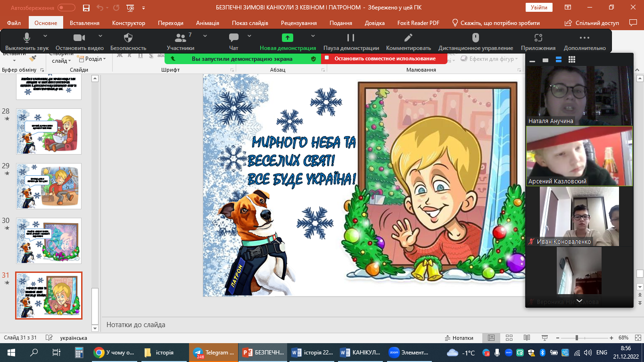Open Chrome window in the taskbar
This screenshot has width=644, height=362.
click(x=115, y=353)
